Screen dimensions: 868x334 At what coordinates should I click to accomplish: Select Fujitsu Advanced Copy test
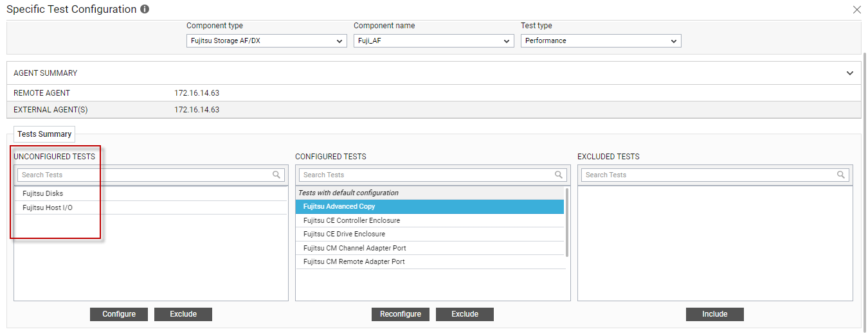click(430, 207)
